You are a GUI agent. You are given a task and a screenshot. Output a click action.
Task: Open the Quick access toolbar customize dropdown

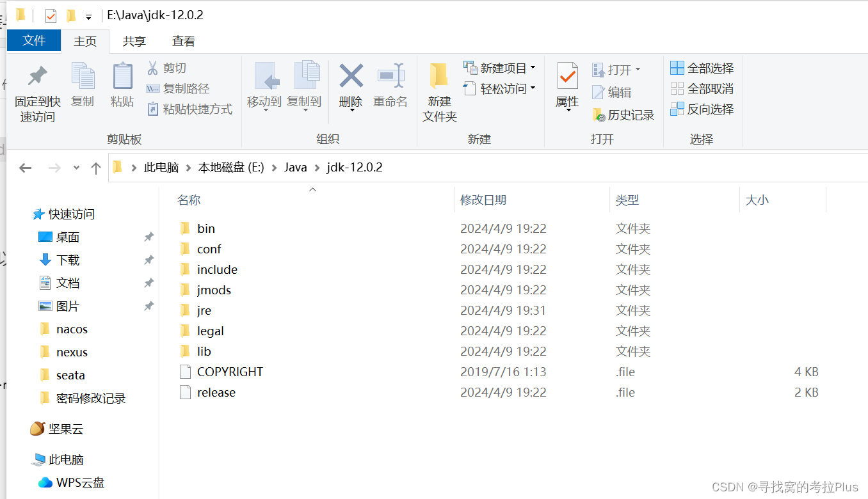pos(88,17)
